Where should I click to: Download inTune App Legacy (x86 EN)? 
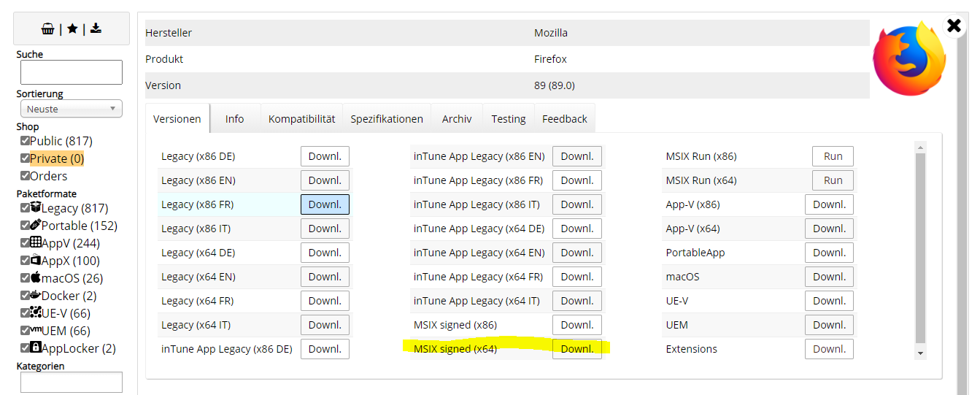[x=577, y=156]
